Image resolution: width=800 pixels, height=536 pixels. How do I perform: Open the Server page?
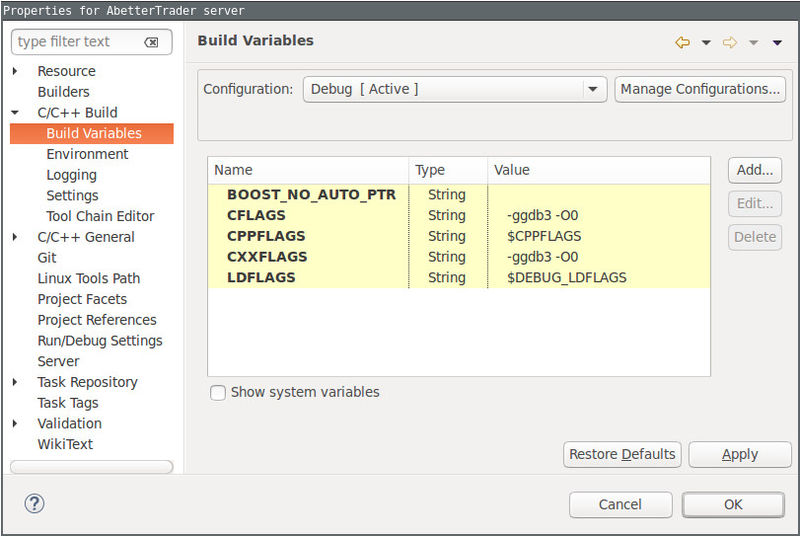click(58, 362)
